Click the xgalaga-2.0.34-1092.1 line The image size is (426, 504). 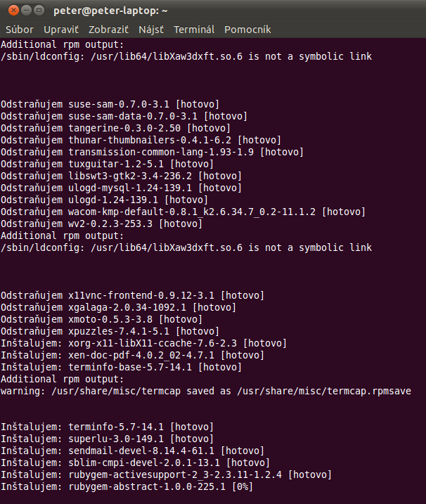(118, 308)
